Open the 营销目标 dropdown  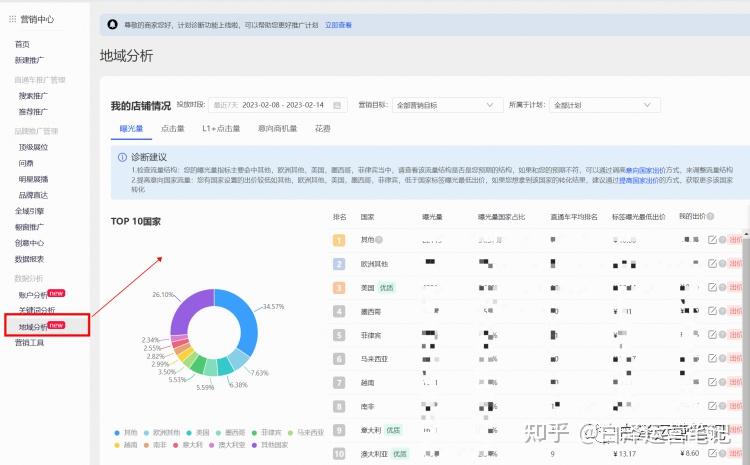pos(447,105)
